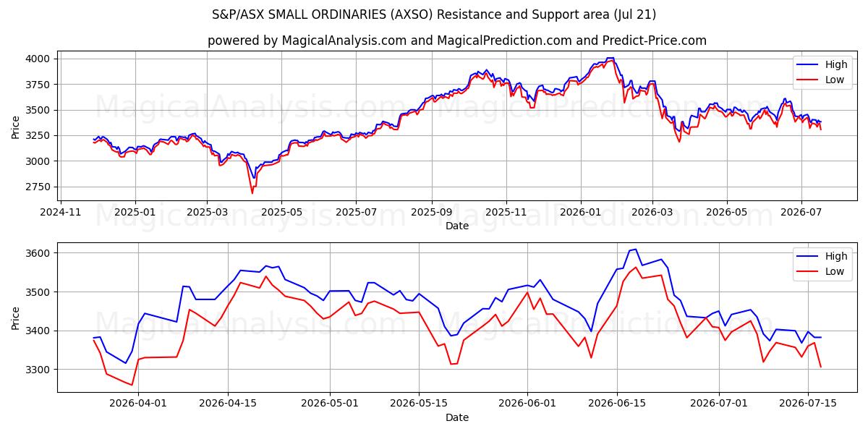Click the 2026-03 date tick
The height and width of the screenshot is (434, 868).
point(652,213)
